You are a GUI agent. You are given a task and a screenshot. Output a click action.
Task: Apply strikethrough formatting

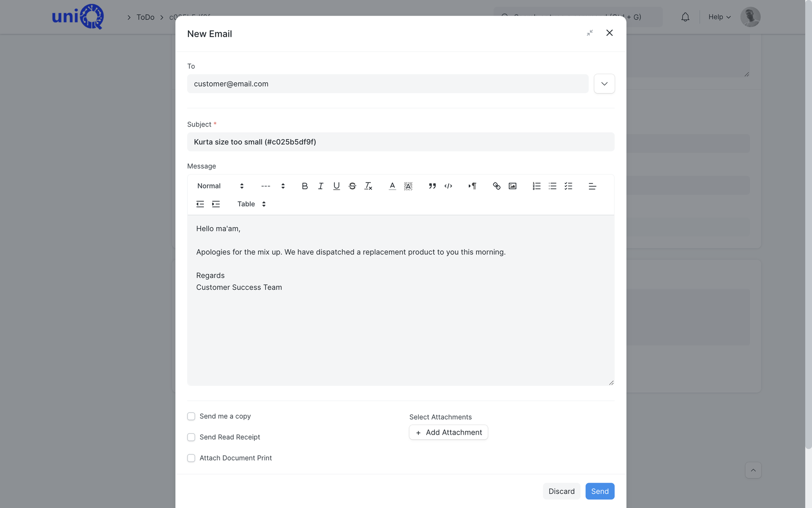pos(352,186)
